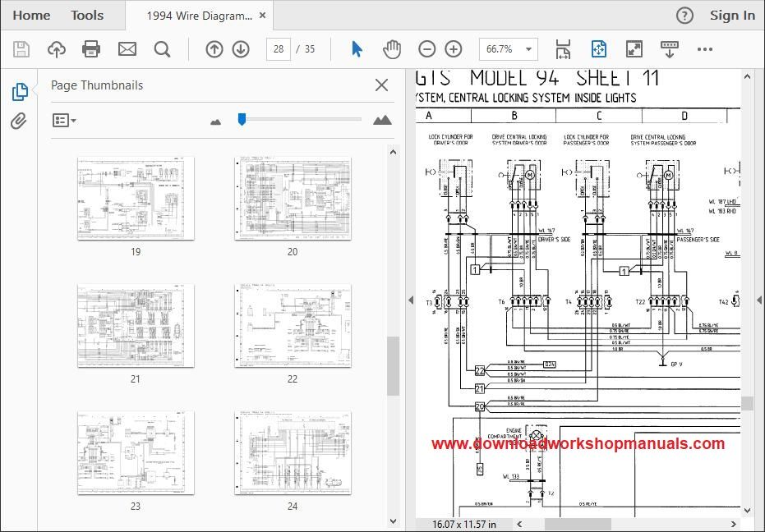This screenshot has width=765, height=532.
Task: Enable scrolling fit-width page mode icon
Action: pyautogui.click(x=563, y=49)
